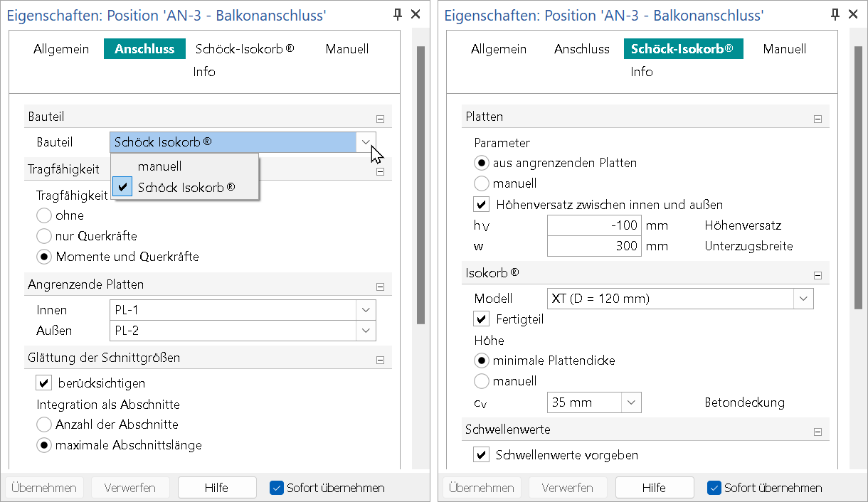
Task: Open the Isokorb Modell dropdown
Action: [x=804, y=299]
